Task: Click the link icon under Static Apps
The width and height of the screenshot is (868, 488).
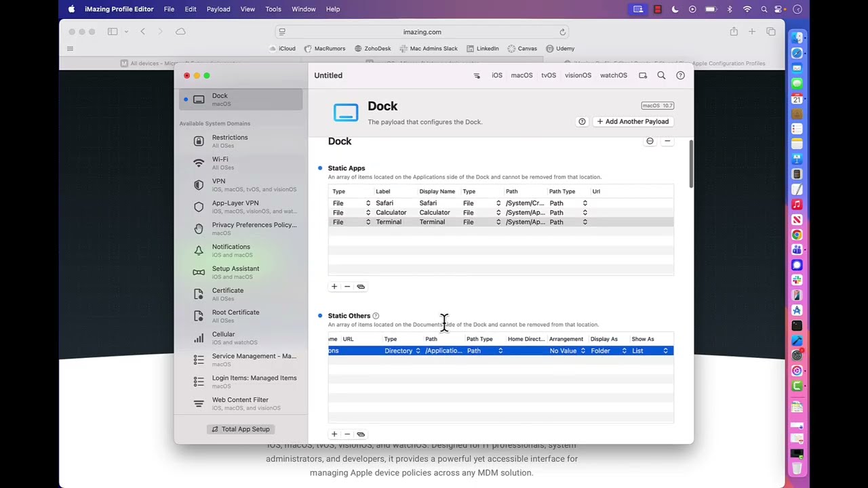Action: coord(361,287)
